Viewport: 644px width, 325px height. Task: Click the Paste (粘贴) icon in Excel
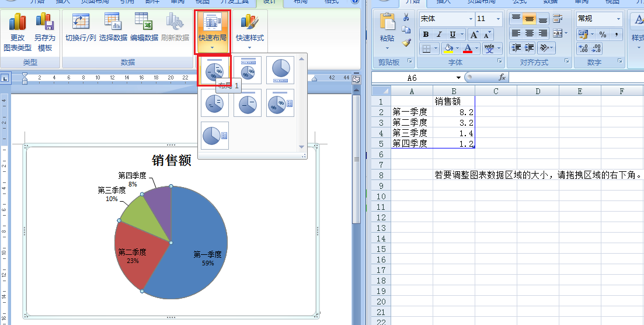pos(387,22)
